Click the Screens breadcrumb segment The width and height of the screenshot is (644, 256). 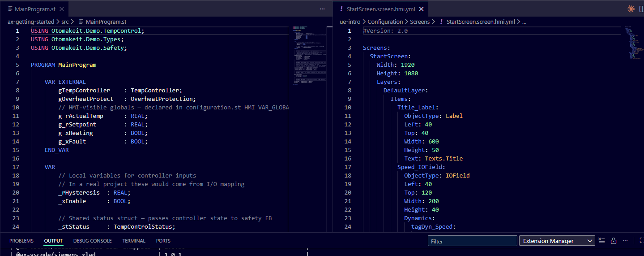[420, 22]
